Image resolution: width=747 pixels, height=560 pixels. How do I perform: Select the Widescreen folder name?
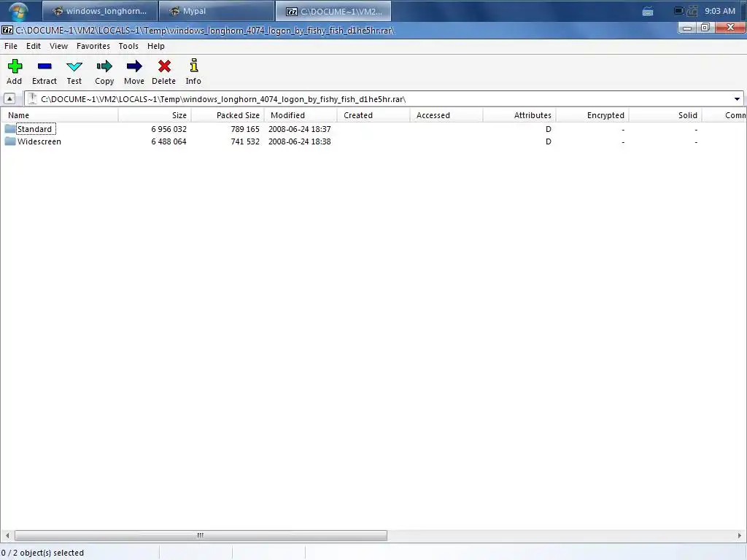[39, 141]
